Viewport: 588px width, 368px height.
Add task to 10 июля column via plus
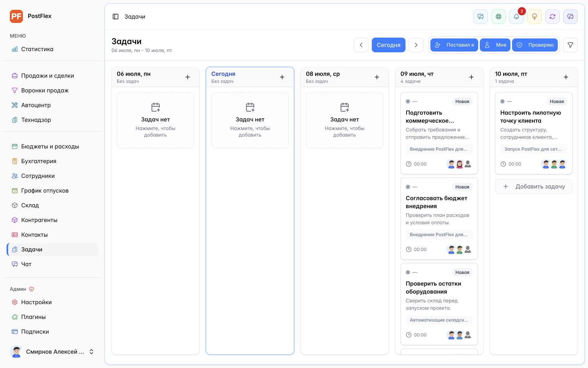tap(566, 77)
